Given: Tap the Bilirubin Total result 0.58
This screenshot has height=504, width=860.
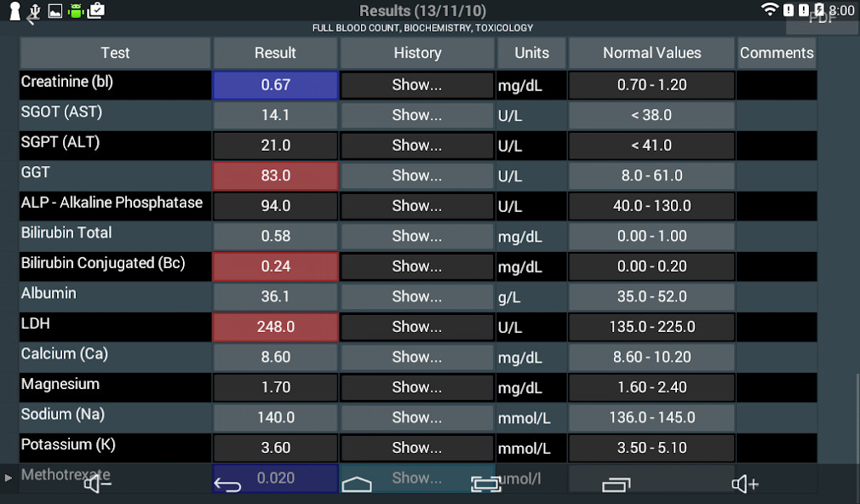Looking at the screenshot, I should coord(275,236).
